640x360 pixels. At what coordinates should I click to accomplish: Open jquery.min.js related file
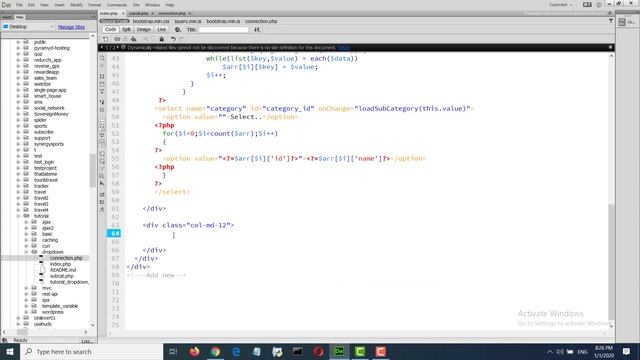188,21
